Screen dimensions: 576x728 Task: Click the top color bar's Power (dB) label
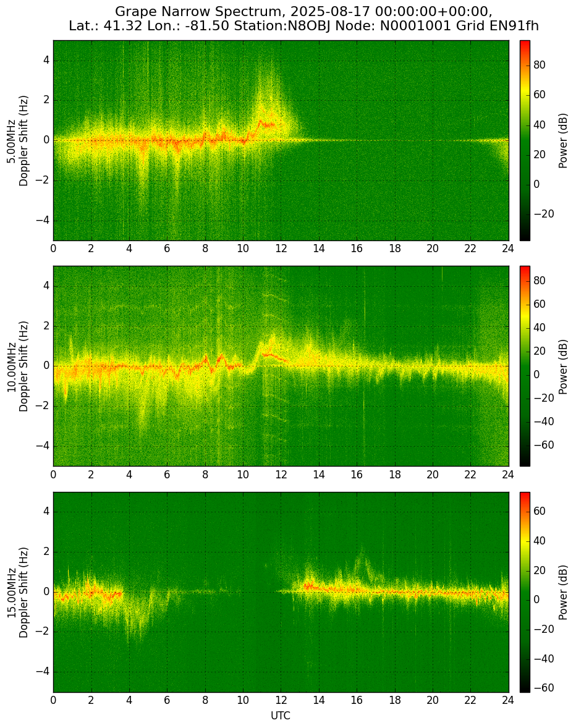click(x=563, y=141)
